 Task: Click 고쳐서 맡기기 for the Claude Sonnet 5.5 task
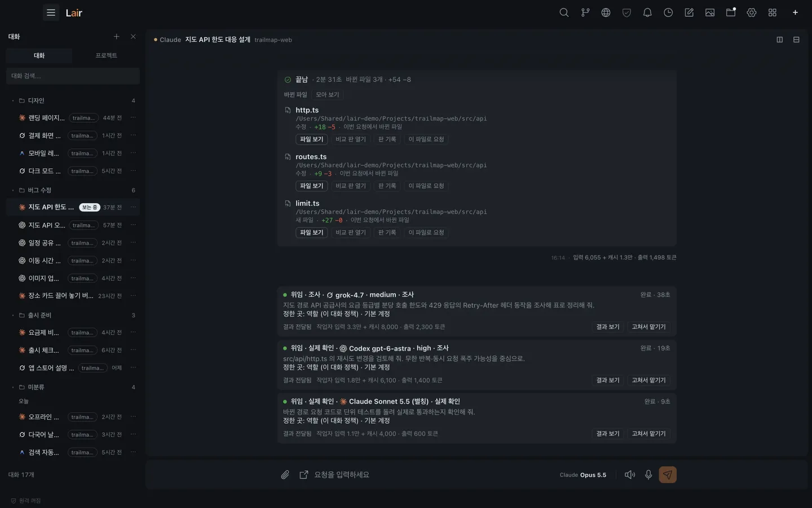(x=648, y=433)
